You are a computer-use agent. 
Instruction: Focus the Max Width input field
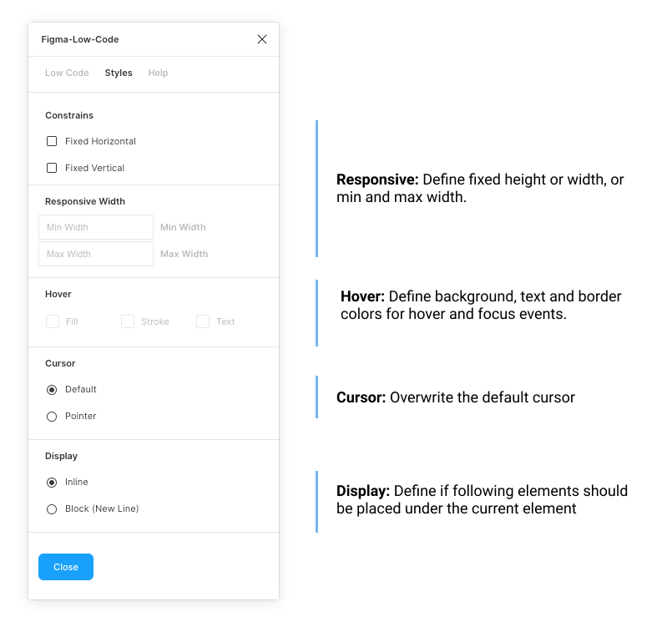pyautogui.click(x=96, y=254)
